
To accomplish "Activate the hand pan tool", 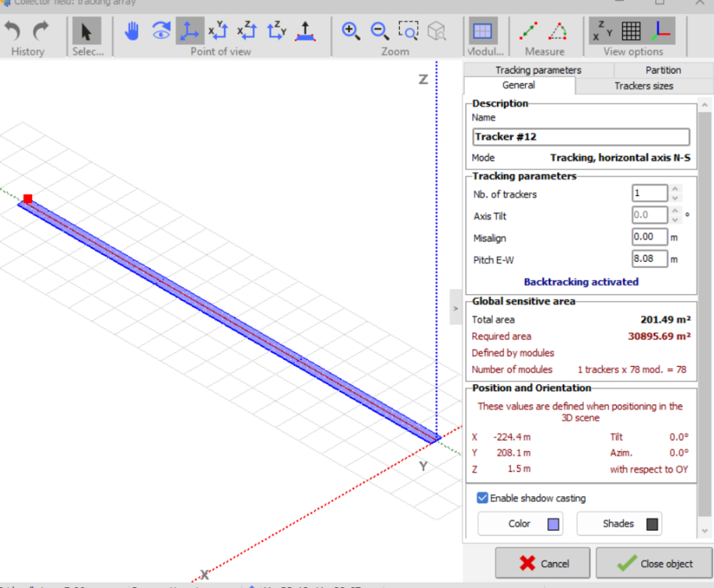I will [132, 31].
